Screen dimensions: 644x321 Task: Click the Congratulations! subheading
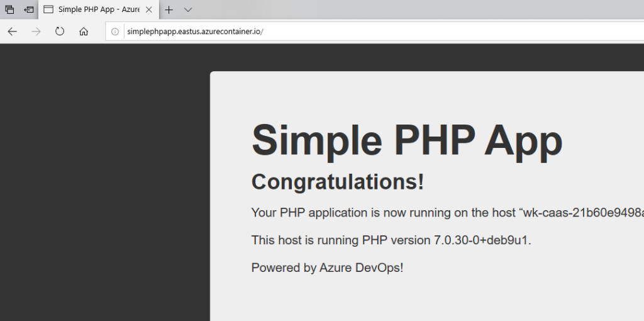point(337,182)
